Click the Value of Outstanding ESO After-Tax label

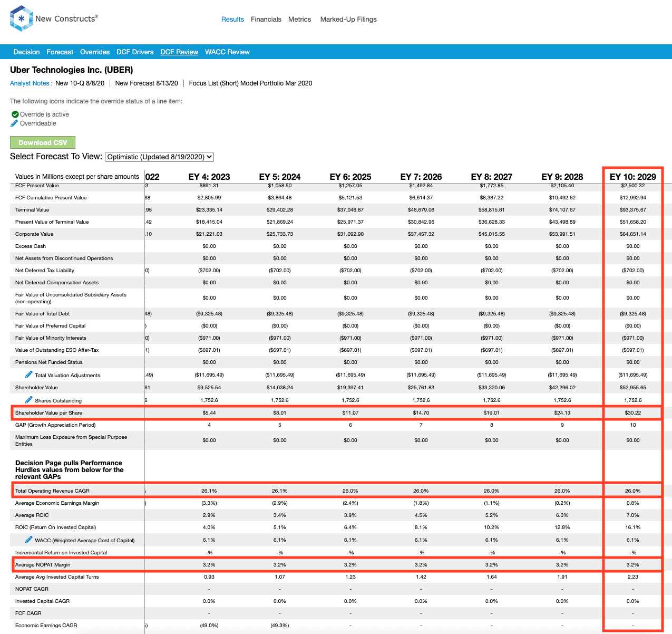pyautogui.click(x=57, y=350)
